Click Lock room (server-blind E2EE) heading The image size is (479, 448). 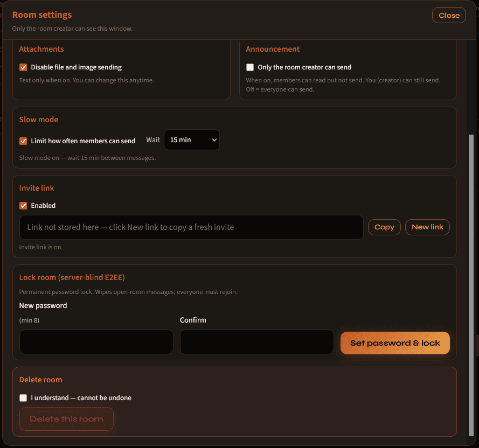tap(72, 277)
